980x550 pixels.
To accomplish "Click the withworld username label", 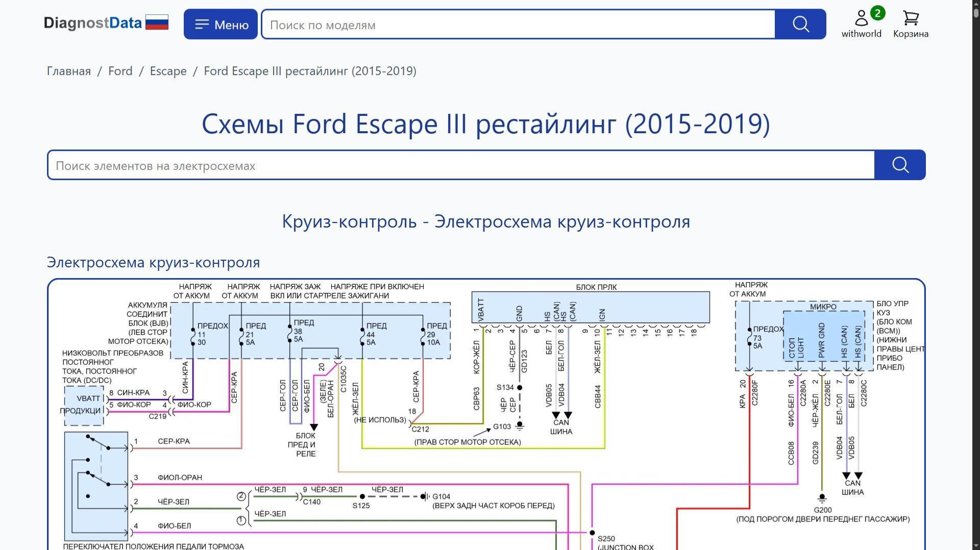I will click(x=862, y=34).
